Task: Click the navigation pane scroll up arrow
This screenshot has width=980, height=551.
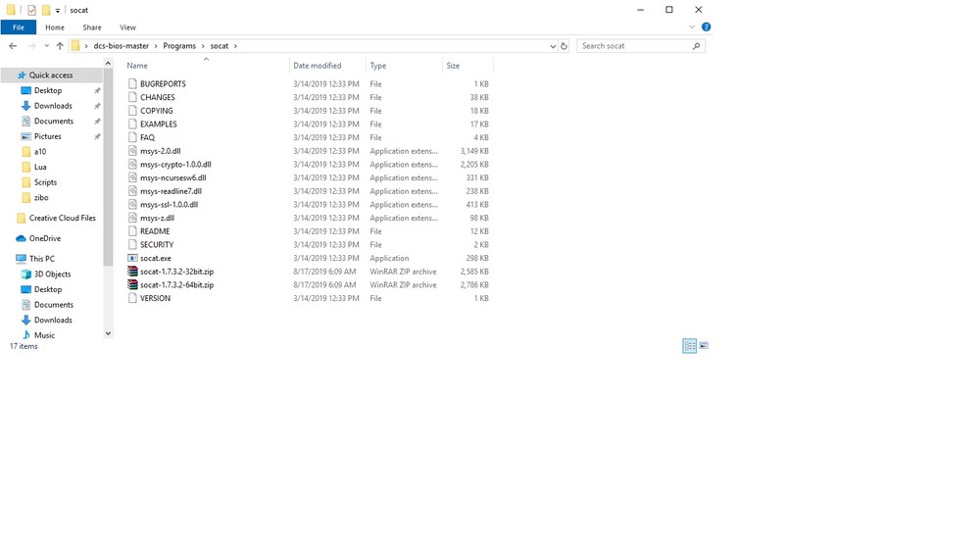Action: (x=108, y=63)
